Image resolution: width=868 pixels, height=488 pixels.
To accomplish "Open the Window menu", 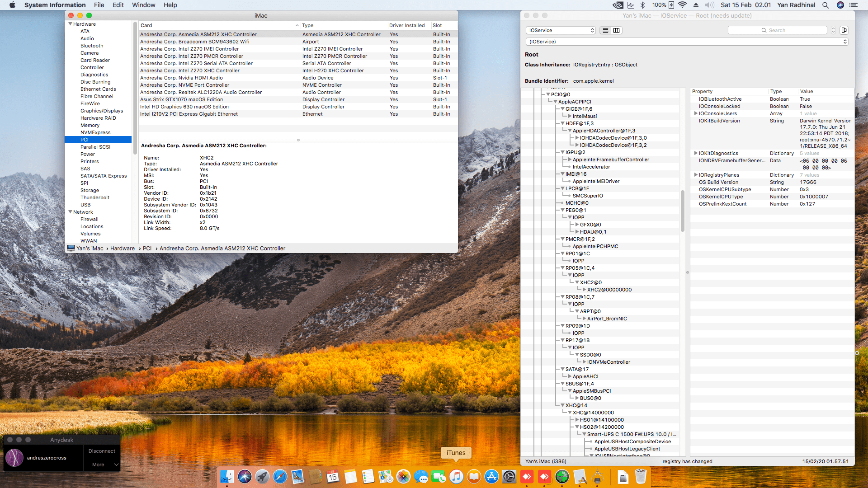I will pos(143,5).
